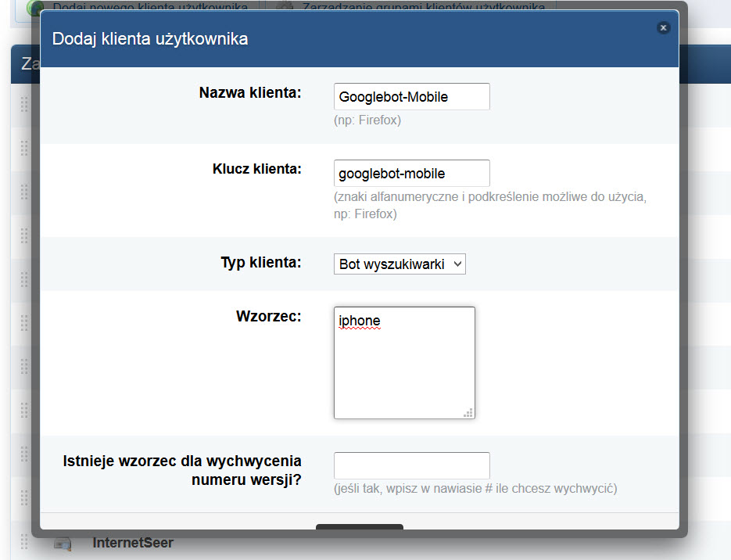
Task: Grab the drag handle beside InternetSeer row
Action: click(x=23, y=541)
